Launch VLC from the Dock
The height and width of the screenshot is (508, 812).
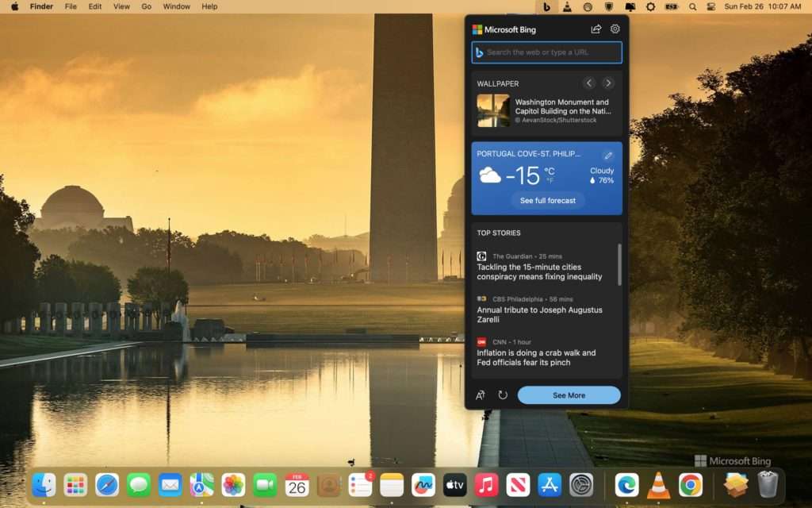coord(659,485)
